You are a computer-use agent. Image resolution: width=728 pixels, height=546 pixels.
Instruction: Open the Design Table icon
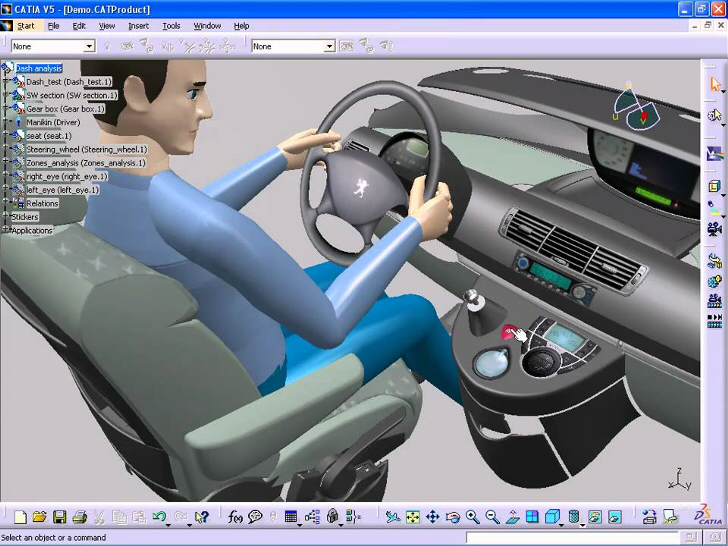pyautogui.click(x=291, y=516)
